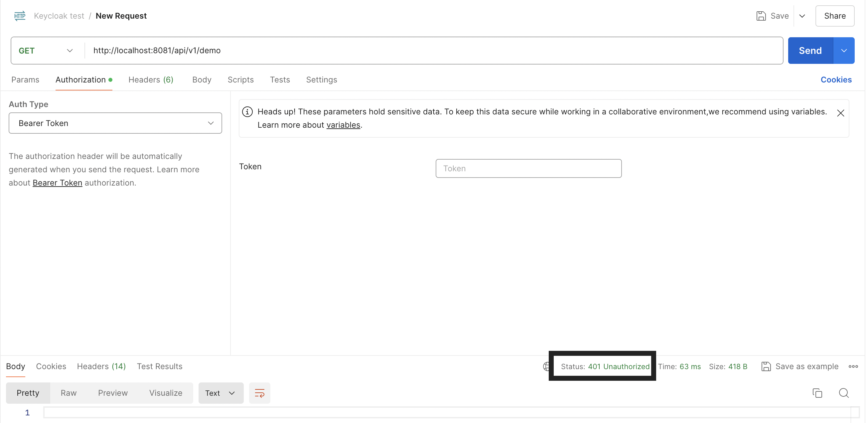View response Headers (14) tab
868x423 pixels.
[101, 366]
